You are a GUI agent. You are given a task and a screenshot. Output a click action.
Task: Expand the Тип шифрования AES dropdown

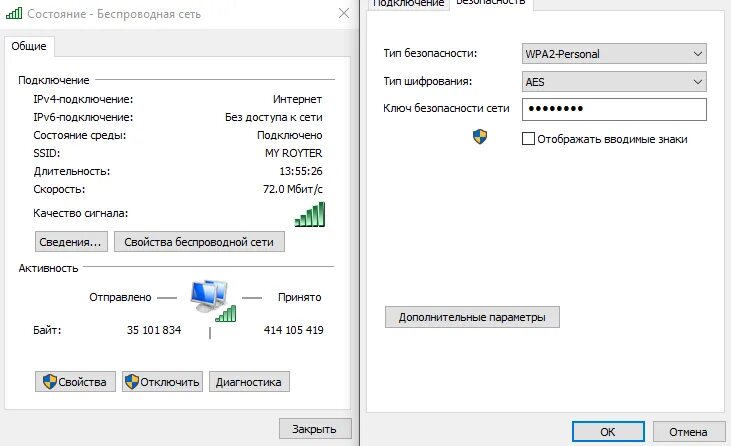pyautogui.click(x=614, y=82)
